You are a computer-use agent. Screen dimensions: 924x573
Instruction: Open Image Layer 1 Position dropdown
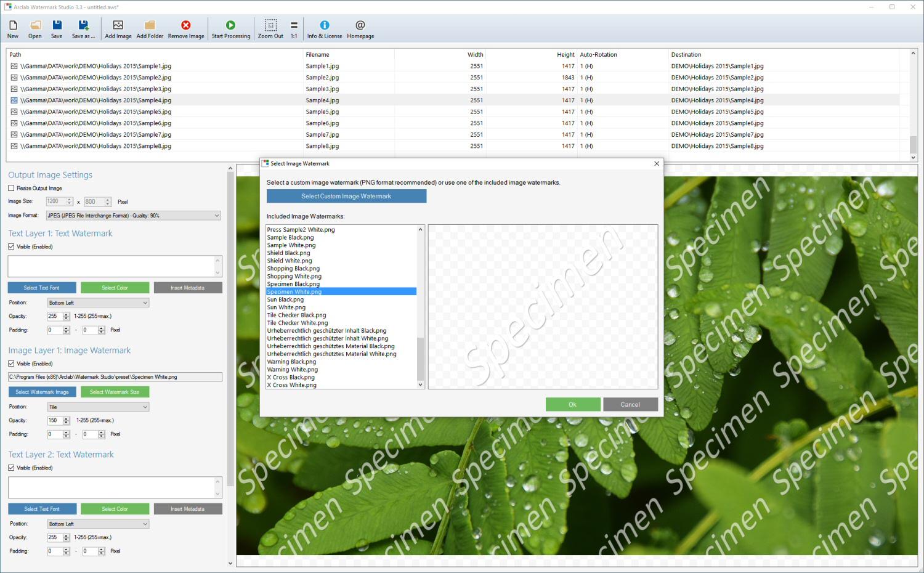pos(99,407)
